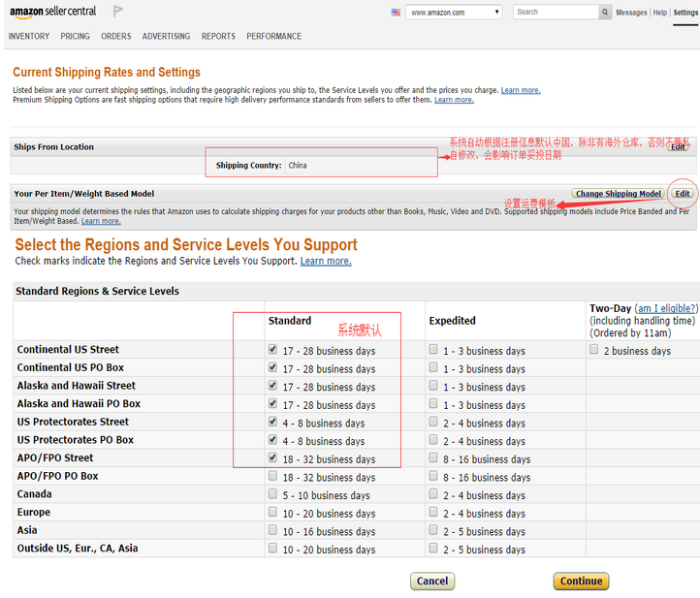
Task: Click the Amazon Seller Central logo
Action: [52, 12]
